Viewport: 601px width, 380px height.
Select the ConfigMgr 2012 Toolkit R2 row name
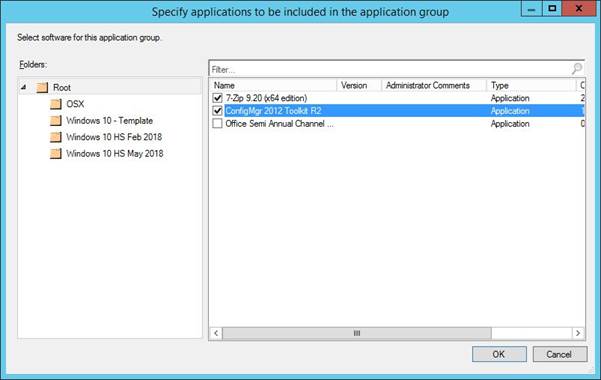(x=273, y=111)
